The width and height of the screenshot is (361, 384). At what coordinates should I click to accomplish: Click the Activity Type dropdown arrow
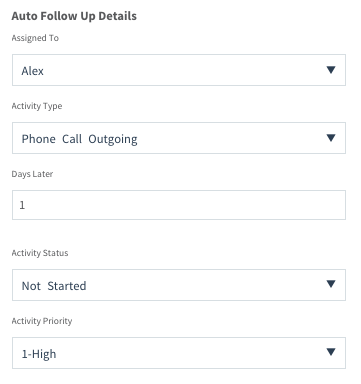[331, 138]
